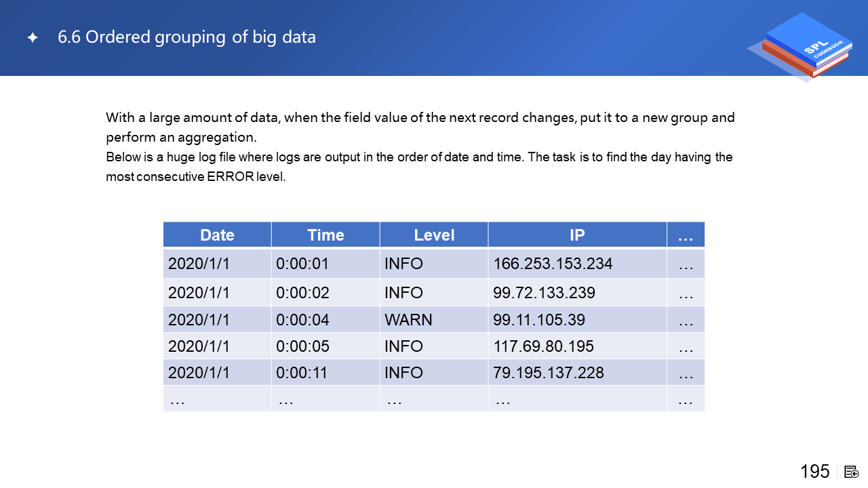
Task: Click the paragraph starting 'With a large amount'
Action: (x=420, y=127)
